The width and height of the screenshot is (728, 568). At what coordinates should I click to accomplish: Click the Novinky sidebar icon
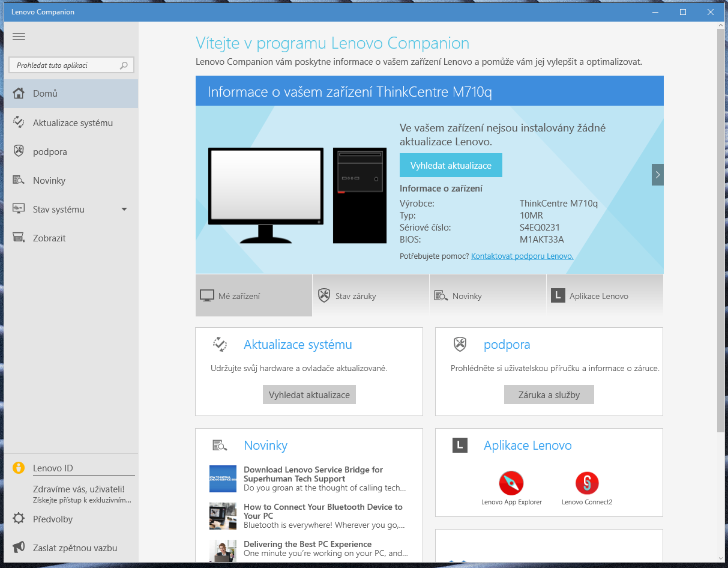click(19, 180)
